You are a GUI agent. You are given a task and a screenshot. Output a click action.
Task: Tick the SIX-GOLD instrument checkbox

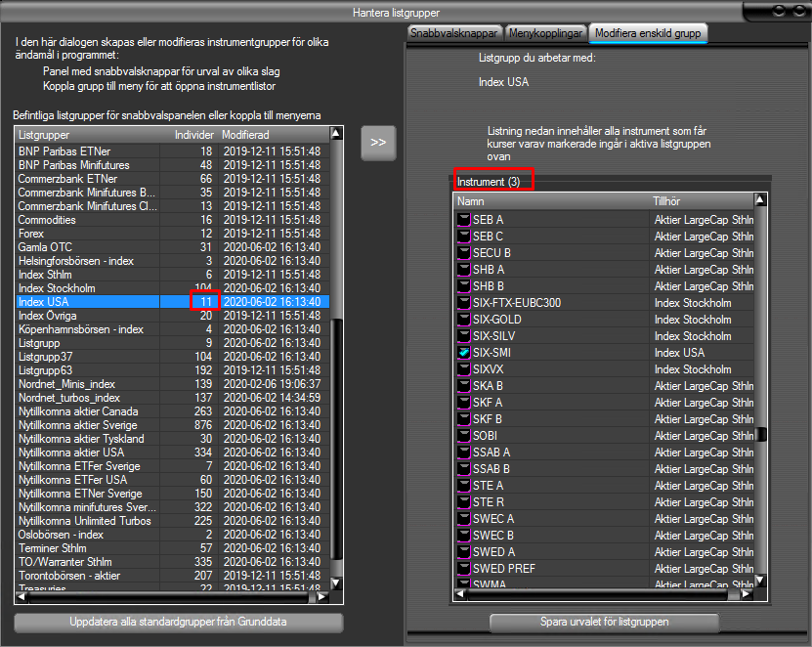463,320
